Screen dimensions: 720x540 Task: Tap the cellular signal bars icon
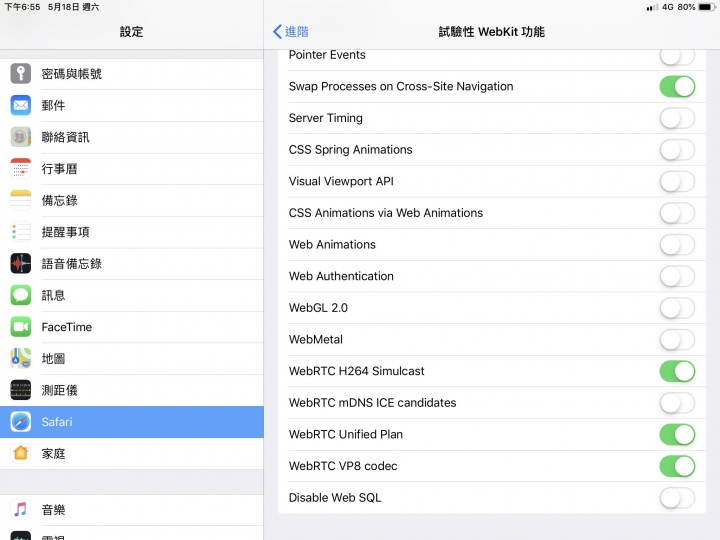pos(652,7)
